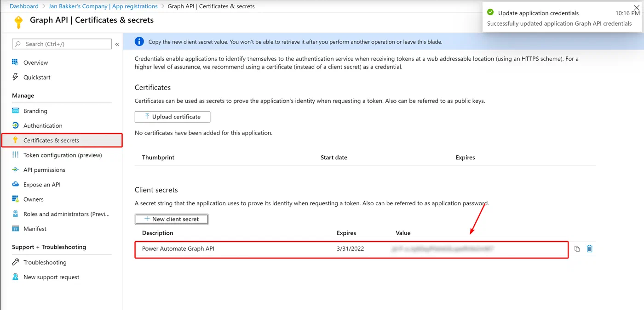
Task: Go to Dashboard via breadcrumb
Action: (x=24, y=6)
